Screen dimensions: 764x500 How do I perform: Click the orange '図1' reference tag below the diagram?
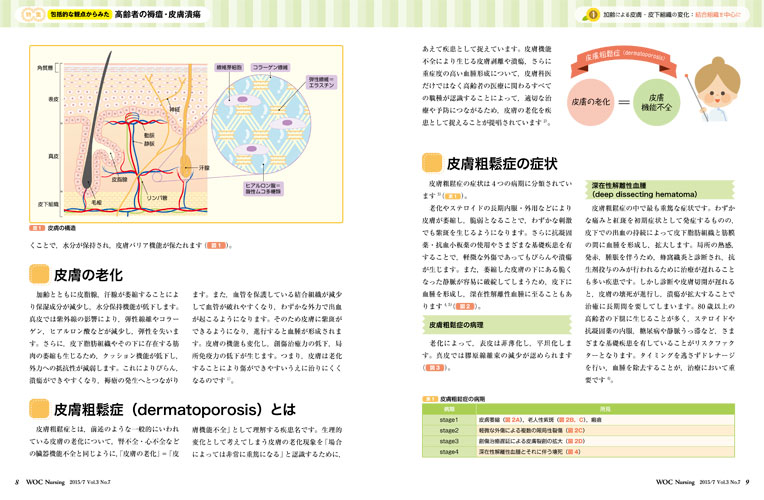[x=216, y=245]
